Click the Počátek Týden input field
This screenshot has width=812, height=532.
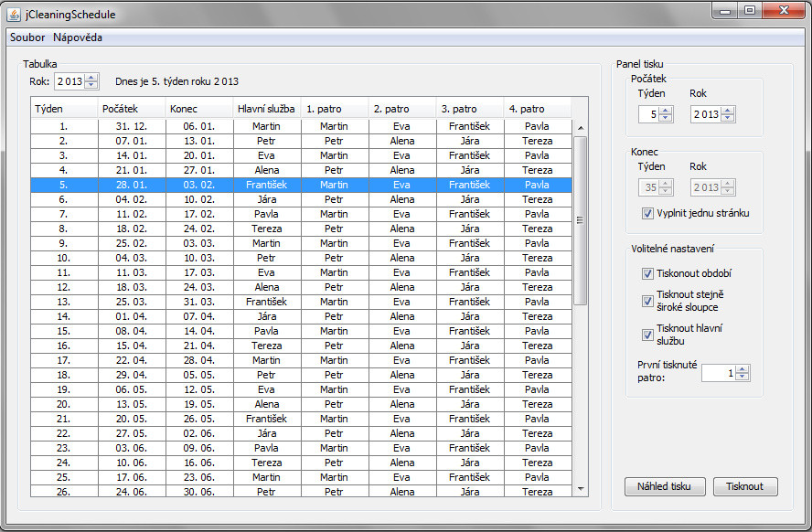[x=649, y=114]
